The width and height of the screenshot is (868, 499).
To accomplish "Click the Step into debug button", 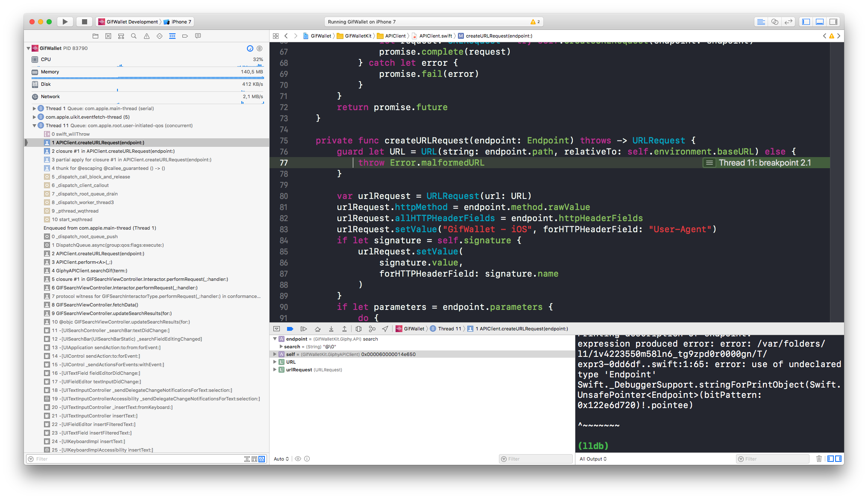I will point(331,329).
